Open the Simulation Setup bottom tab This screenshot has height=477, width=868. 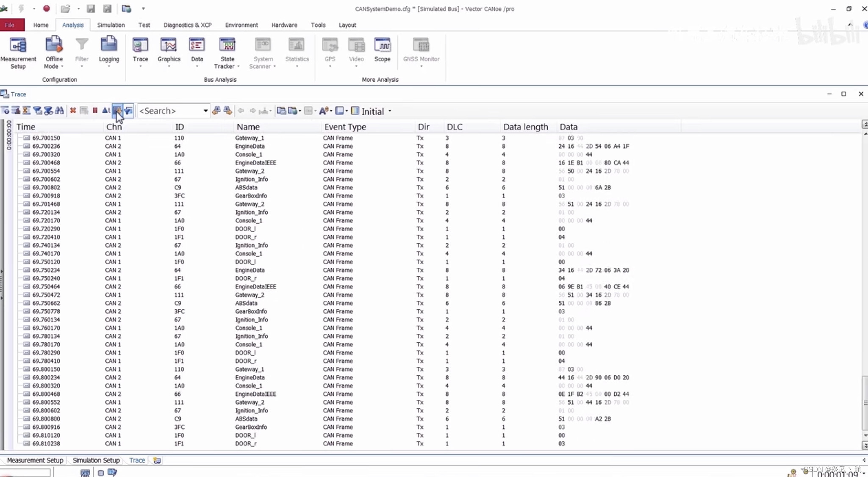pyautogui.click(x=96, y=460)
